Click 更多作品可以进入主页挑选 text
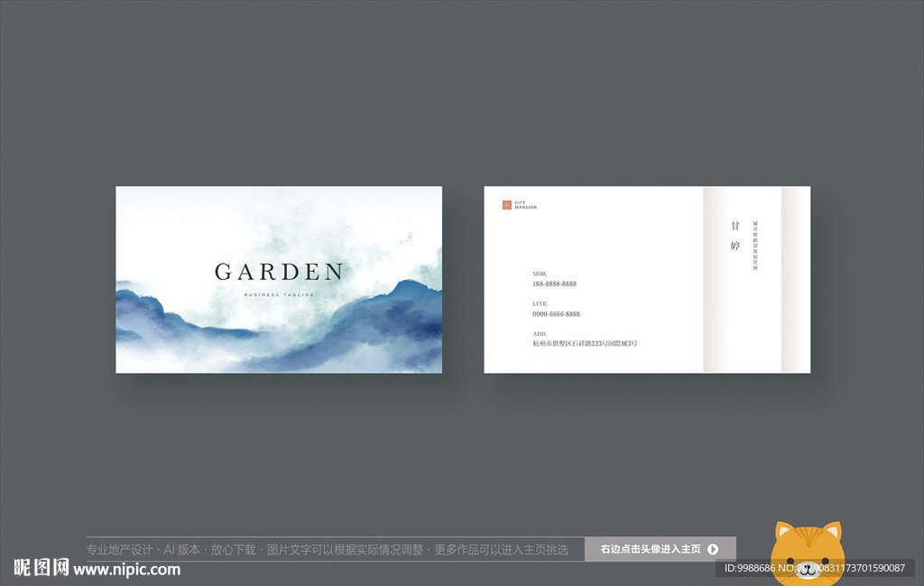 pos(502,550)
